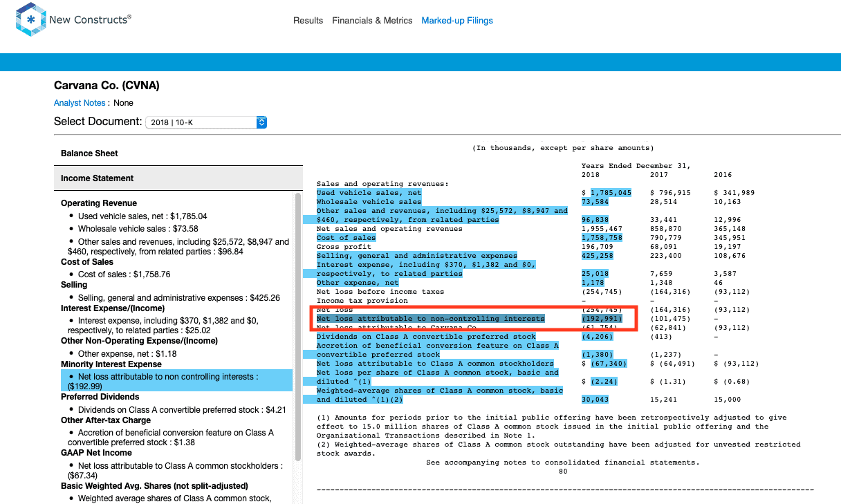Viewport: 841px width, 504px height.
Task: Select sidebar Net loss attributable to Class A stockholders
Action: 175,471
